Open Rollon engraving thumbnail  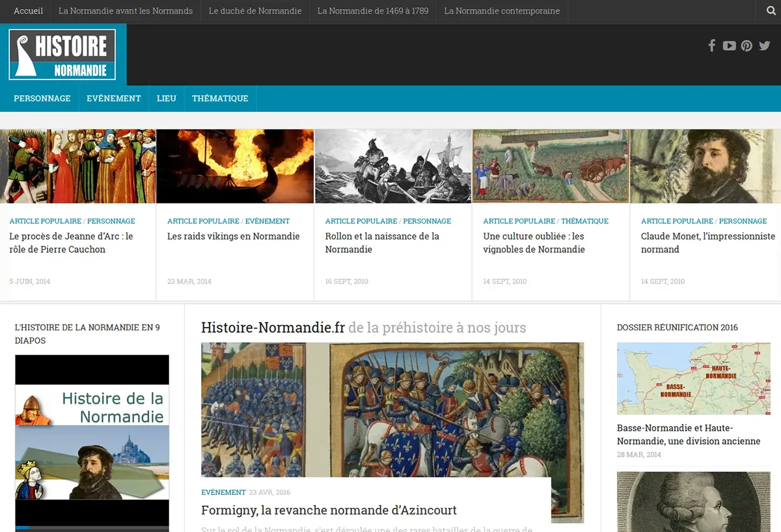tap(393, 166)
